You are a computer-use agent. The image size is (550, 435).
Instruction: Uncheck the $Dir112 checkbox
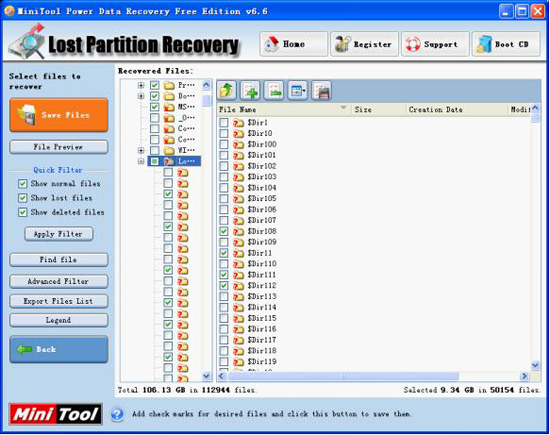coord(223,286)
